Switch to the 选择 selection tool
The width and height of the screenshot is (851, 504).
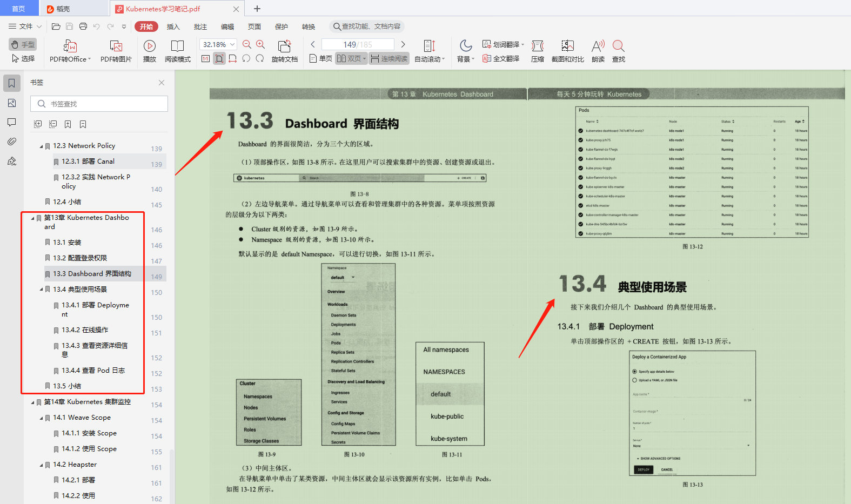pos(23,58)
